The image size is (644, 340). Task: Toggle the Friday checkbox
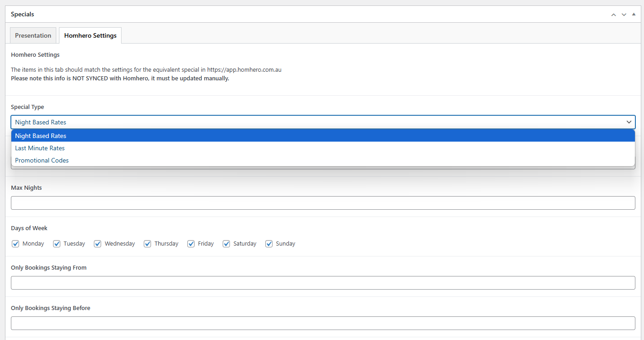coord(191,244)
